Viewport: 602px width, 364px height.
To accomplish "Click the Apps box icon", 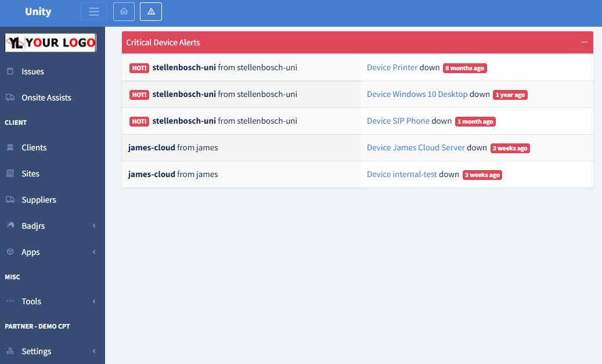I will (x=10, y=251).
